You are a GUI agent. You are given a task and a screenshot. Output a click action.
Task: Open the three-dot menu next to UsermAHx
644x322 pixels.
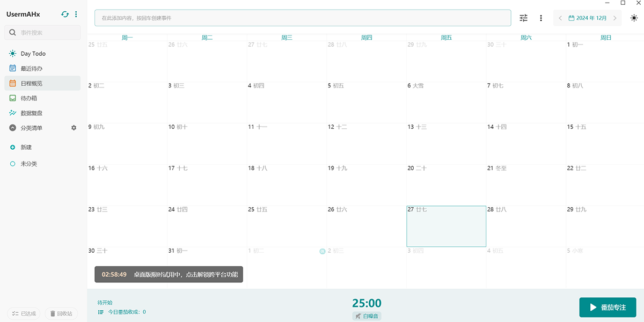pos(76,14)
